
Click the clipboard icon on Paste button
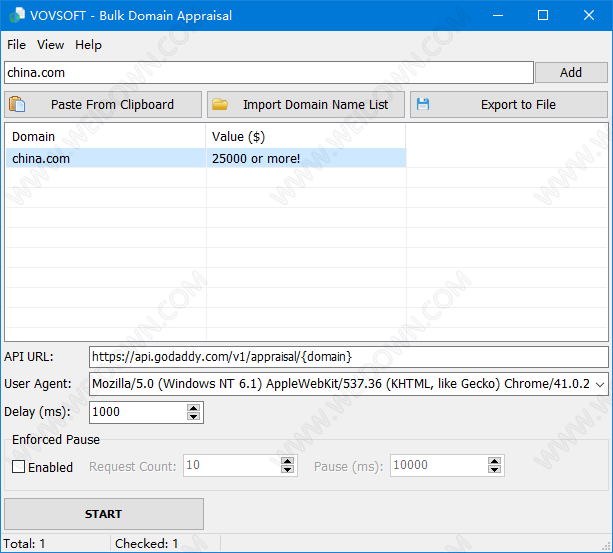[x=18, y=104]
